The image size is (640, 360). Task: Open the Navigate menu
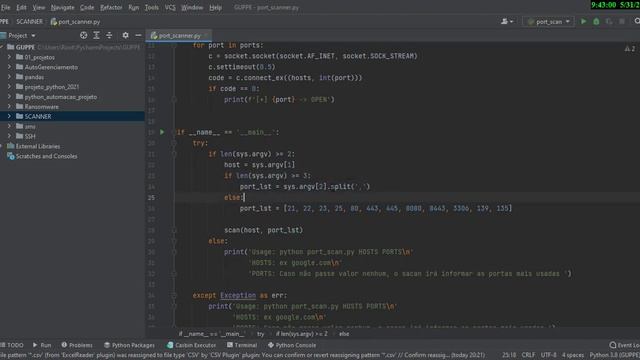(x=62, y=7)
